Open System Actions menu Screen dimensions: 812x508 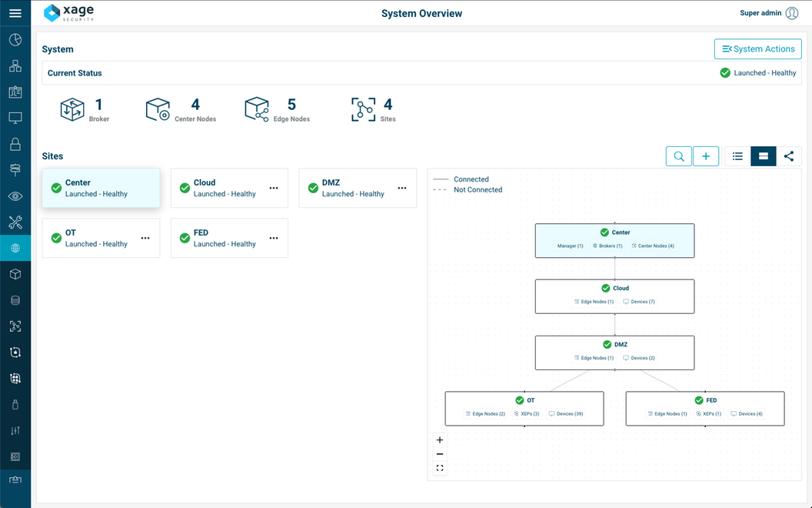click(x=758, y=48)
